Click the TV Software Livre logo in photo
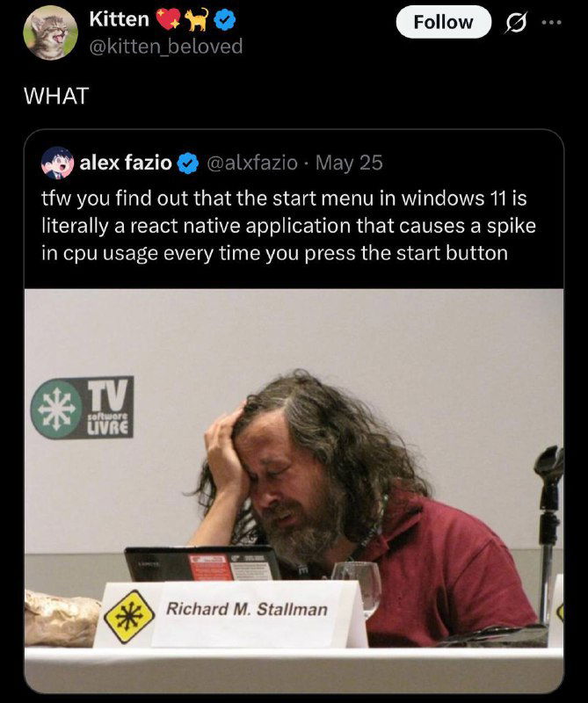 pyautogui.click(x=82, y=407)
